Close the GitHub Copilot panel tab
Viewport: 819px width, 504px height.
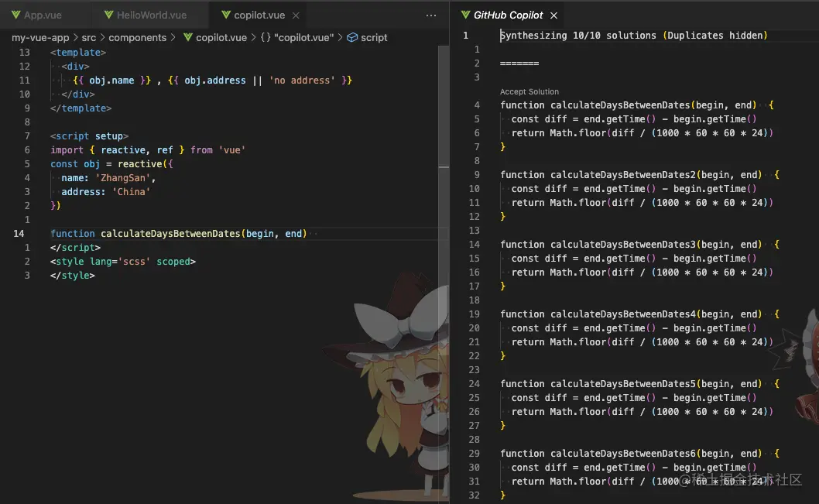(x=553, y=15)
